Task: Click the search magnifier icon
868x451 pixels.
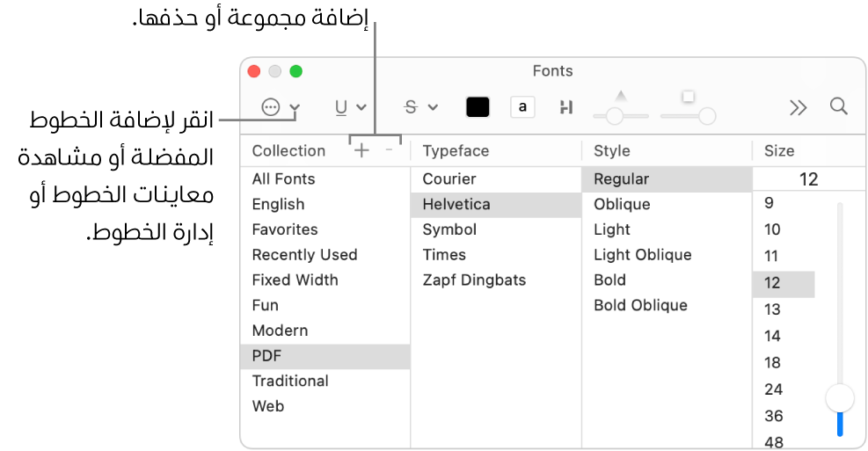Action: (x=839, y=107)
